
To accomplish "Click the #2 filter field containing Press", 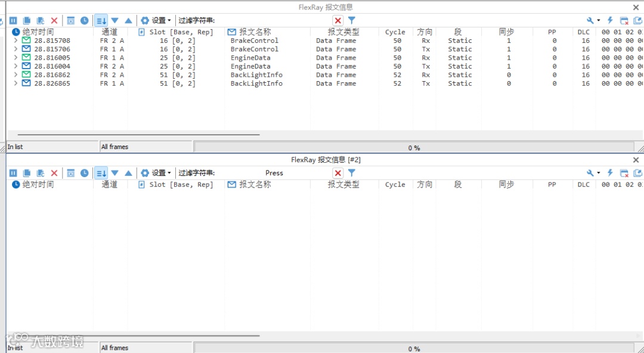I will 273,173.
